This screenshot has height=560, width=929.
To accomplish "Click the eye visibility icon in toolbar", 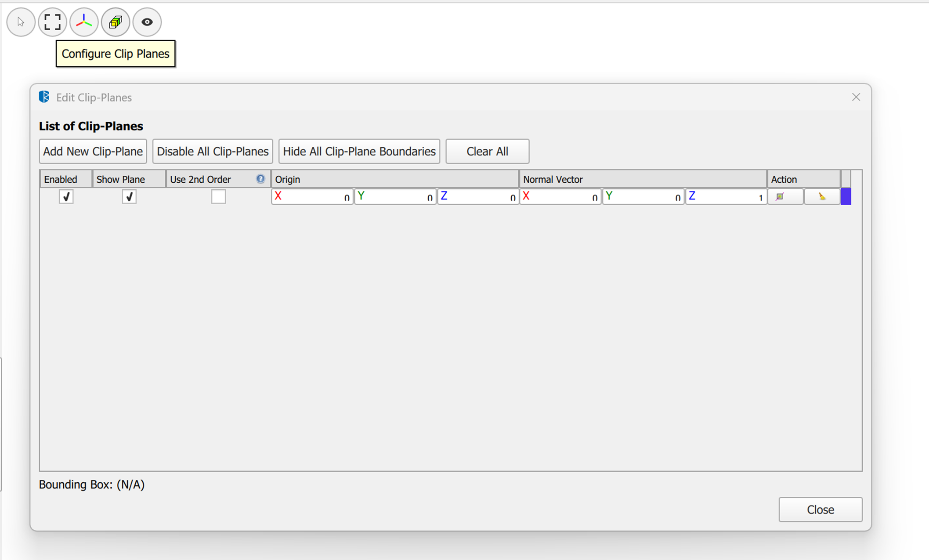I will [x=147, y=22].
